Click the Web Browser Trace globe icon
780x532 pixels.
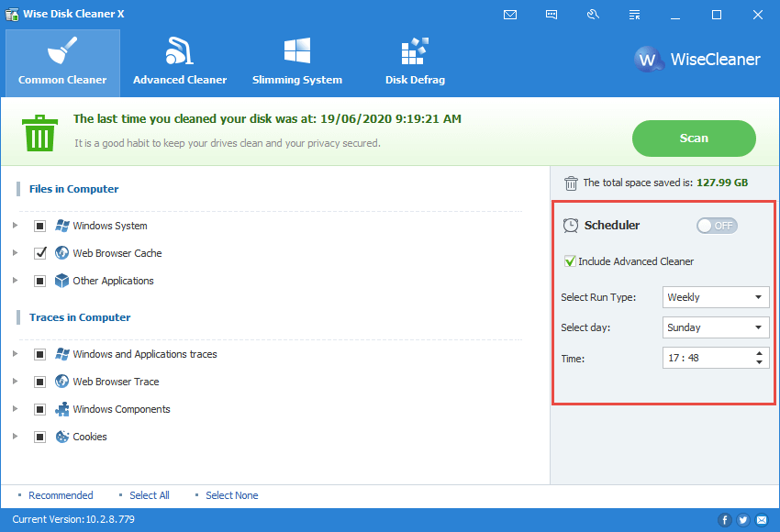pos(62,382)
